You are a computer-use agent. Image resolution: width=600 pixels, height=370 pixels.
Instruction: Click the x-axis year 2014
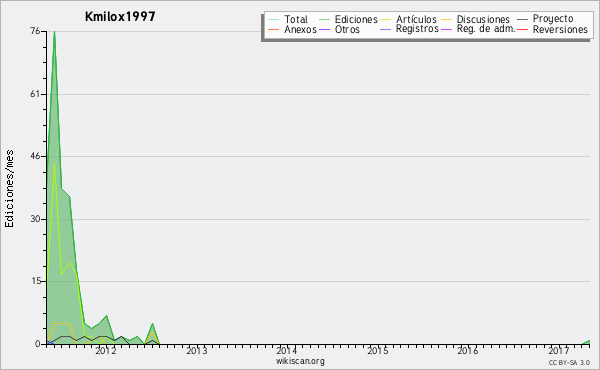(x=287, y=350)
